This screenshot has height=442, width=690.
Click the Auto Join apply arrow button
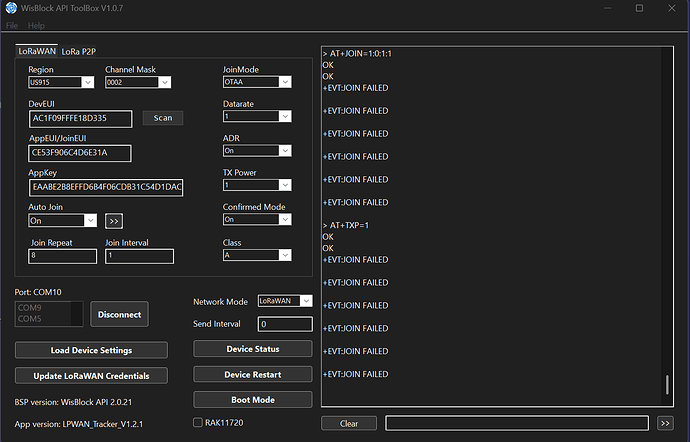114,220
